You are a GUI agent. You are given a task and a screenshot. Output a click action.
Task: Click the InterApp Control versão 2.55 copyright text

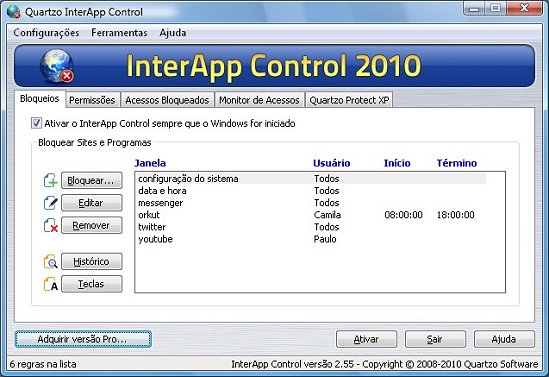click(384, 364)
